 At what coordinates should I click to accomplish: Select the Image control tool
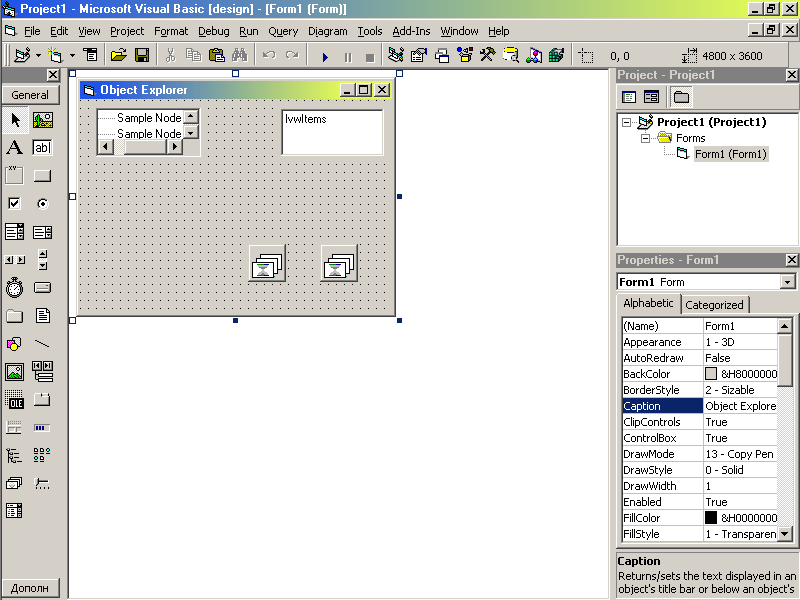pyautogui.click(x=14, y=372)
